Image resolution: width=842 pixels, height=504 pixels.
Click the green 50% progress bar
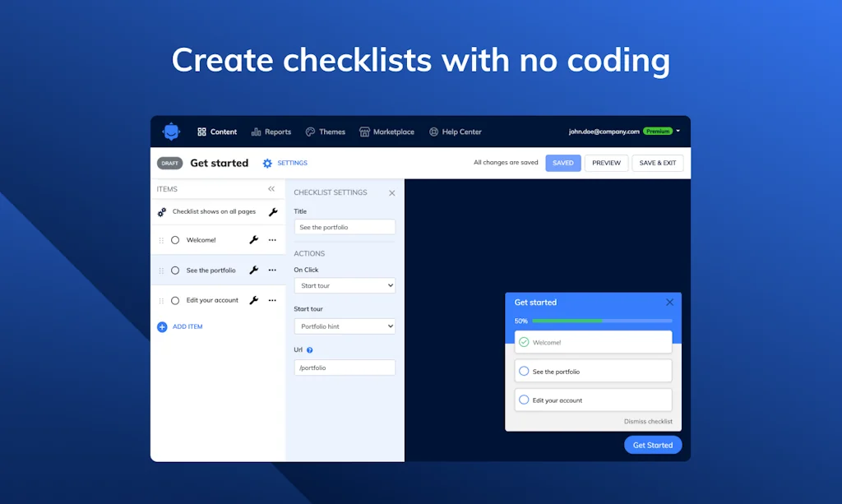click(567, 321)
